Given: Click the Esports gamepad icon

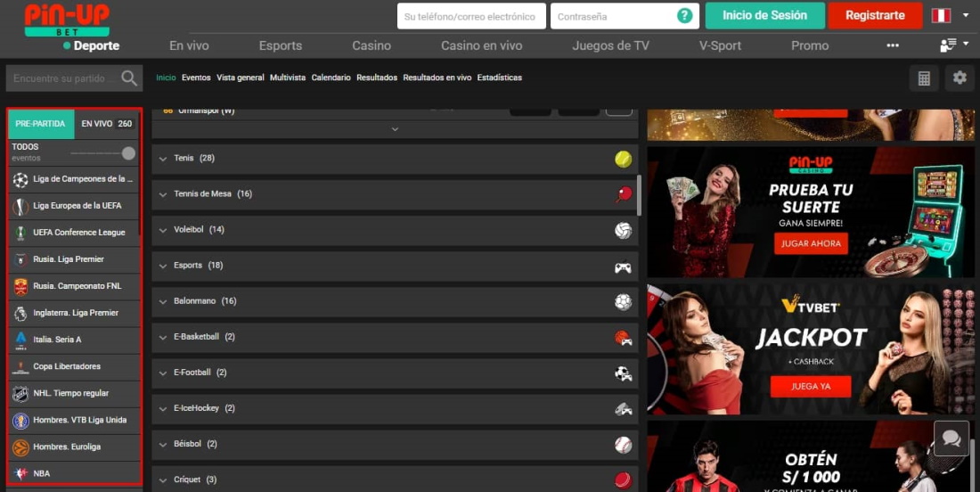Looking at the screenshot, I should 623,266.
